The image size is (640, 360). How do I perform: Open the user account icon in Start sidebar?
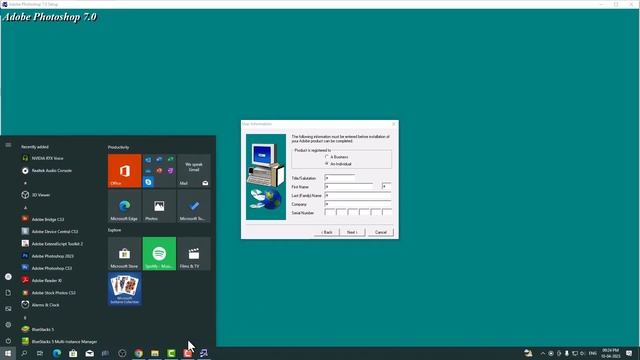click(x=8, y=277)
